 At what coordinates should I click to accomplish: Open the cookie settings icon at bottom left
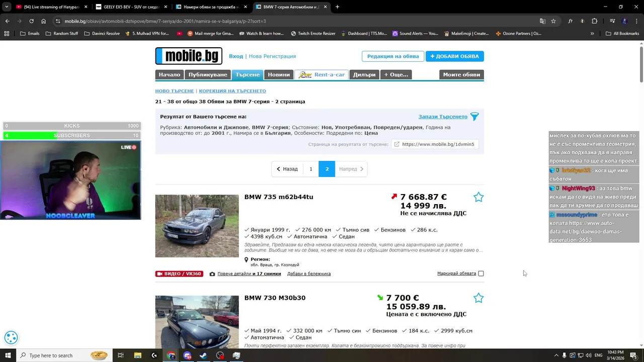(x=11, y=338)
